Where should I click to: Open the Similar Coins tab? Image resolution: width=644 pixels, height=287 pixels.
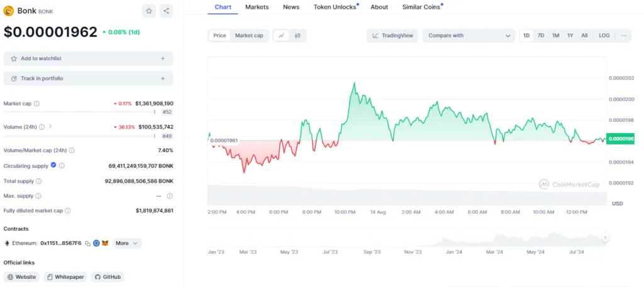pos(421,7)
